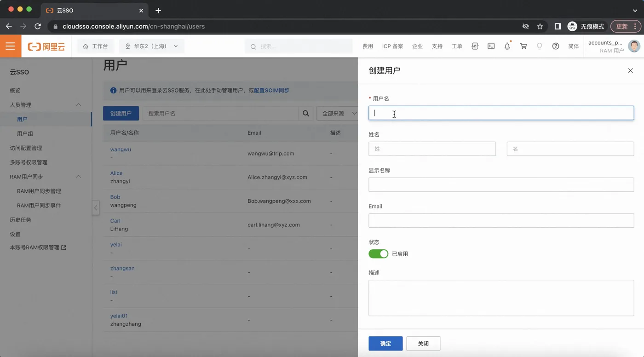The height and width of the screenshot is (357, 644).
Task: Open 设置 in sidebar
Action: pos(15,234)
